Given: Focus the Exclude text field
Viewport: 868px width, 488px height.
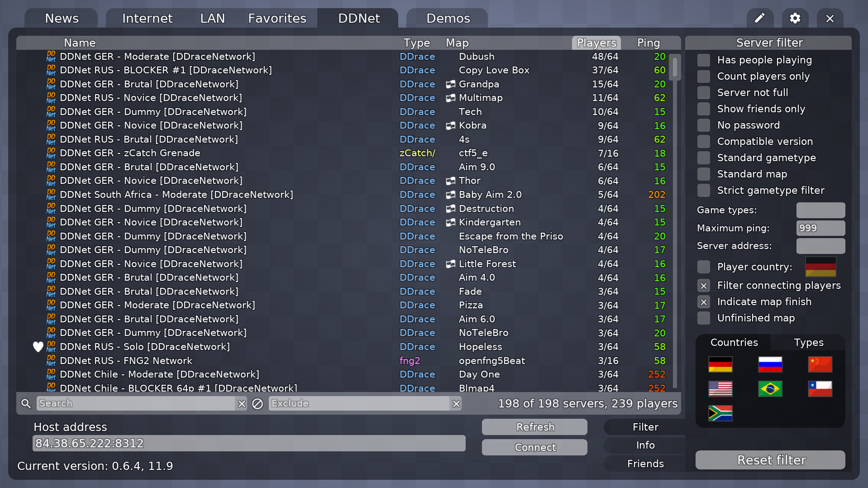Looking at the screenshot, I should click(x=359, y=403).
